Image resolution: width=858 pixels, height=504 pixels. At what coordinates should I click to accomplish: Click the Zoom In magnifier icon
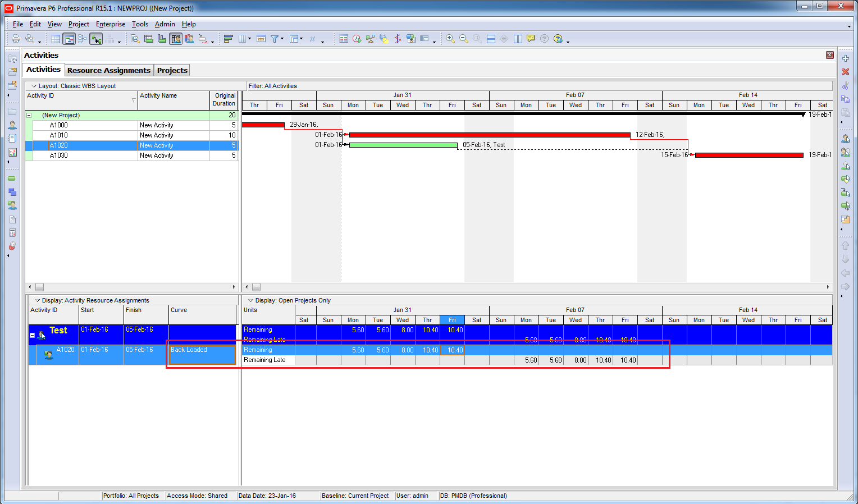pyautogui.click(x=450, y=39)
